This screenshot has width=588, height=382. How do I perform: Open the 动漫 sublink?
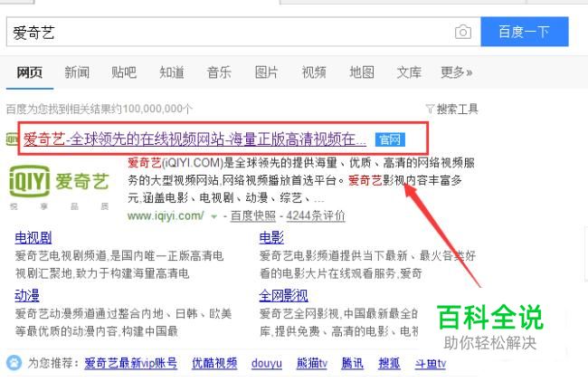point(27,296)
